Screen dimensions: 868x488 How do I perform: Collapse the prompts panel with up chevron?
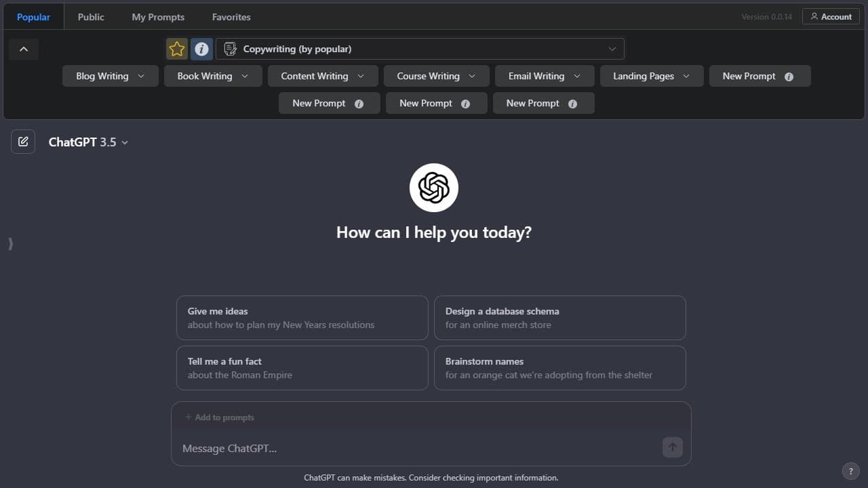(x=24, y=49)
